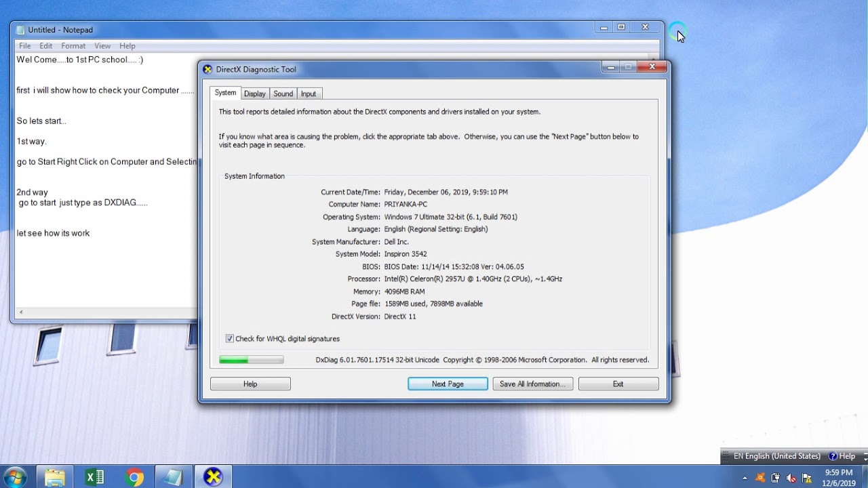Switch to Notepad via its taskbar icon

pyautogui.click(x=174, y=477)
